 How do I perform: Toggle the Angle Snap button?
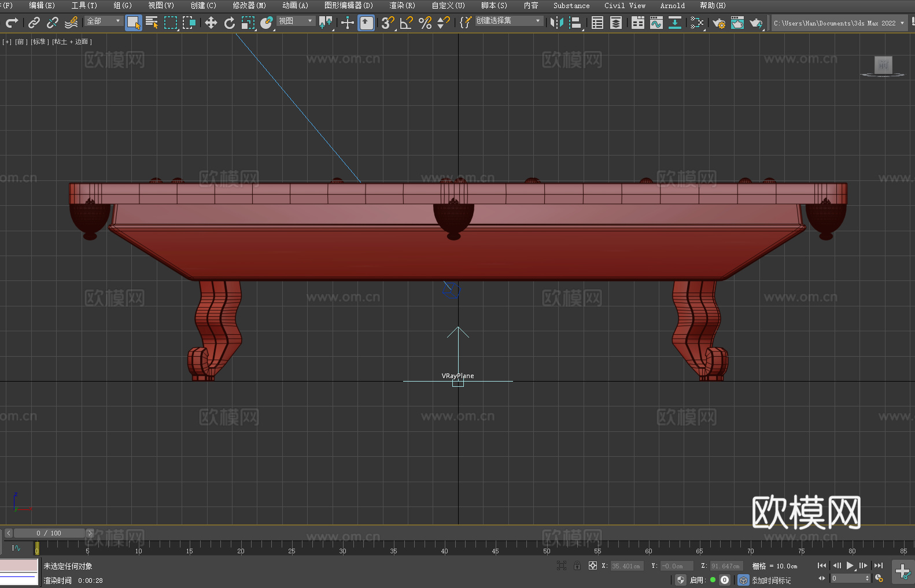click(406, 23)
